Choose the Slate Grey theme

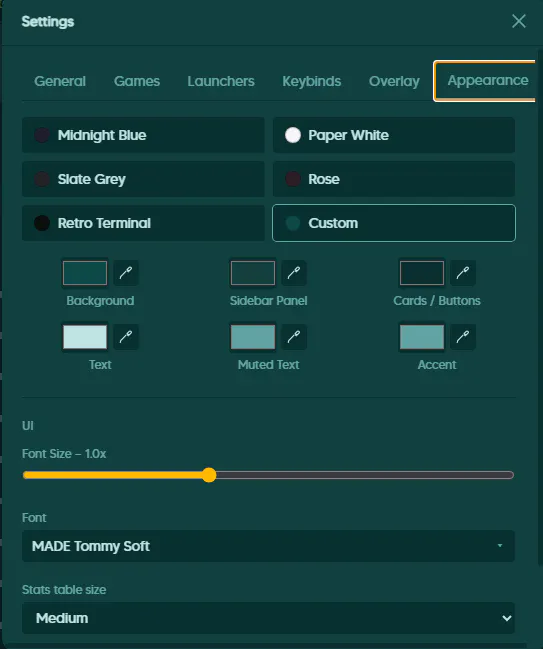click(x=143, y=179)
